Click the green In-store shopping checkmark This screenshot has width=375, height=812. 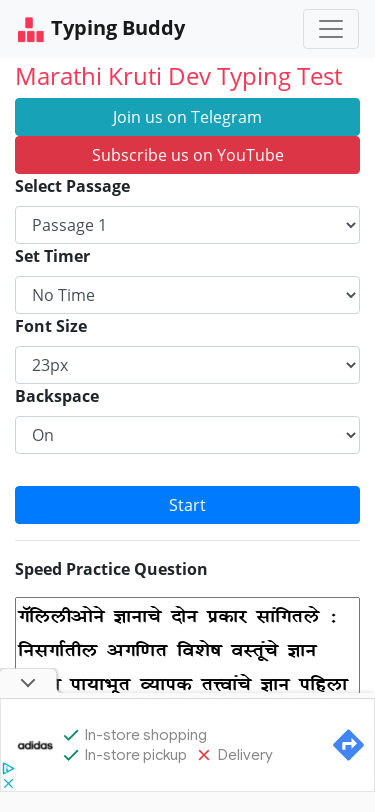click(x=71, y=735)
